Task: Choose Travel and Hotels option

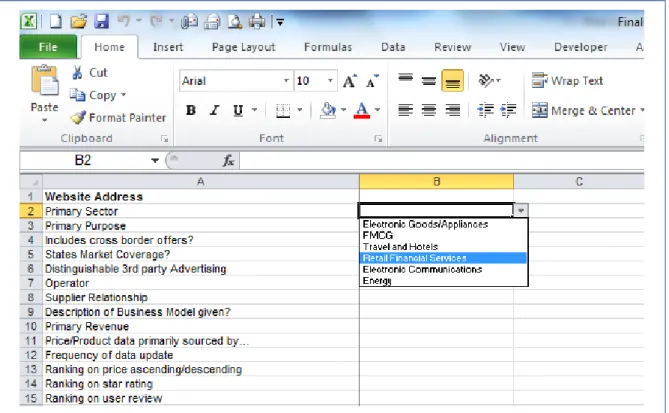Action: pos(443,247)
